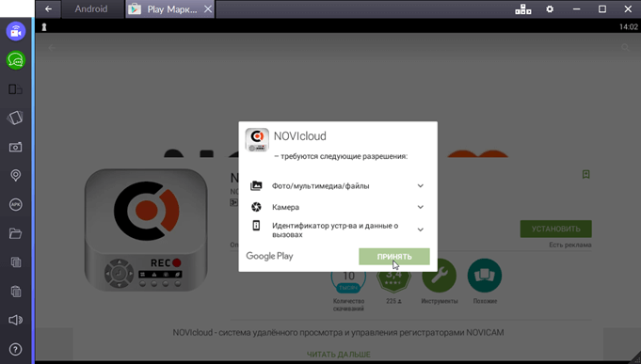Click the Camera permission shutter icon

click(x=256, y=207)
